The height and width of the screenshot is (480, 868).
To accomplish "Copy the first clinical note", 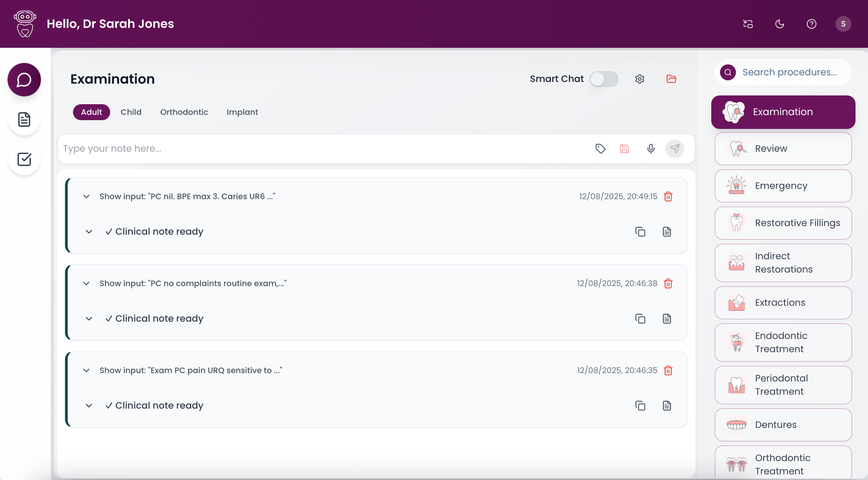I will [640, 232].
